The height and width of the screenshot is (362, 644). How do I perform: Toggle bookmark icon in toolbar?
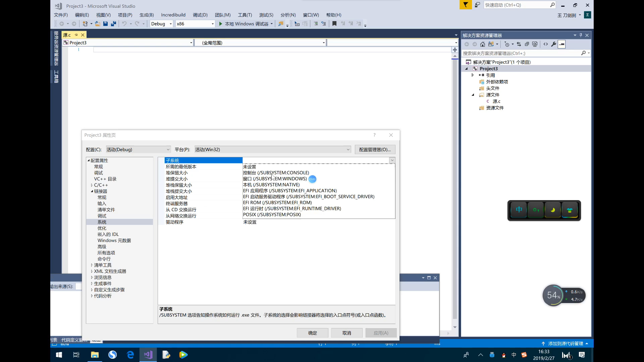334,24
